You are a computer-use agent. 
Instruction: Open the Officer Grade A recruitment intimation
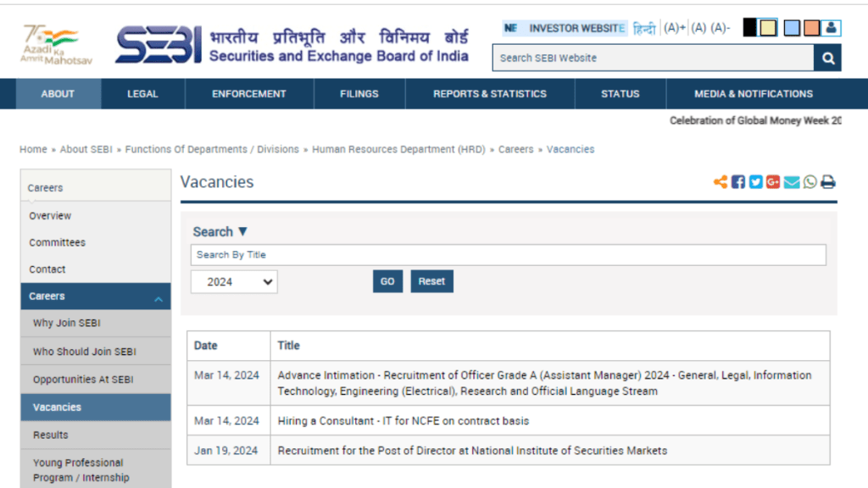pyautogui.click(x=544, y=383)
